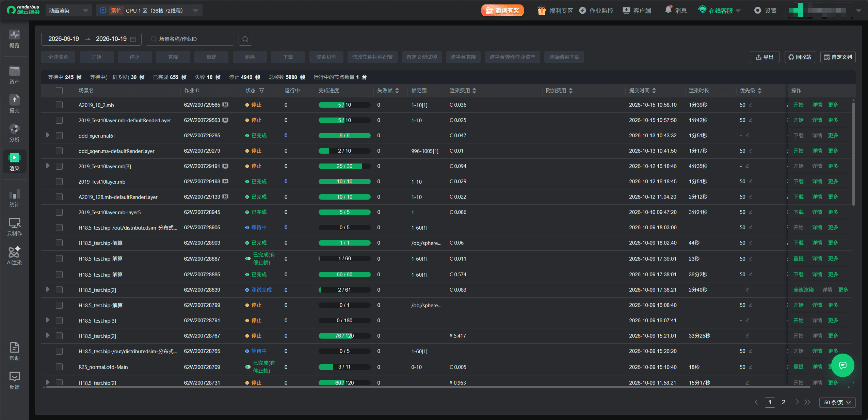This screenshot has height=420, width=868.
Task: Click the 导出 export button
Action: pyautogui.click(x=765, y=57)
